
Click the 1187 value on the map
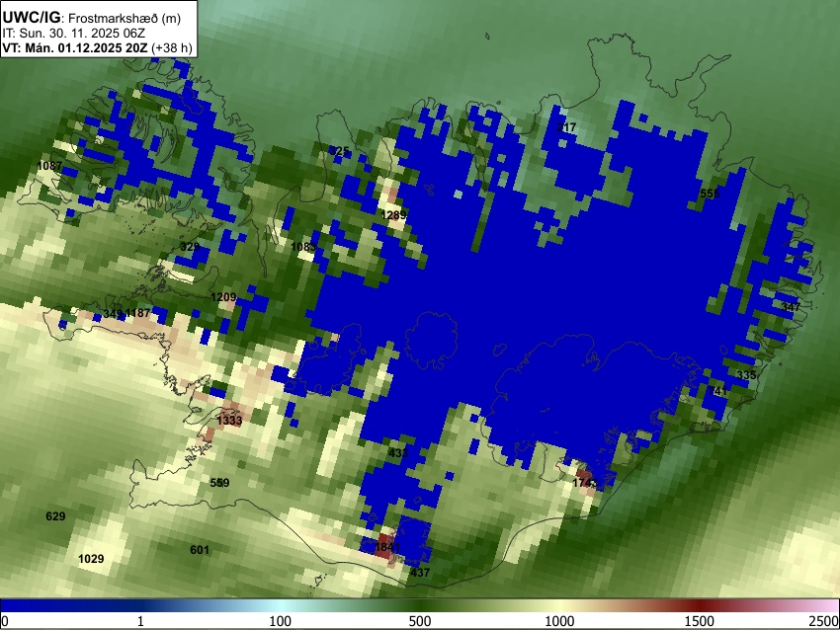point(137,313)
